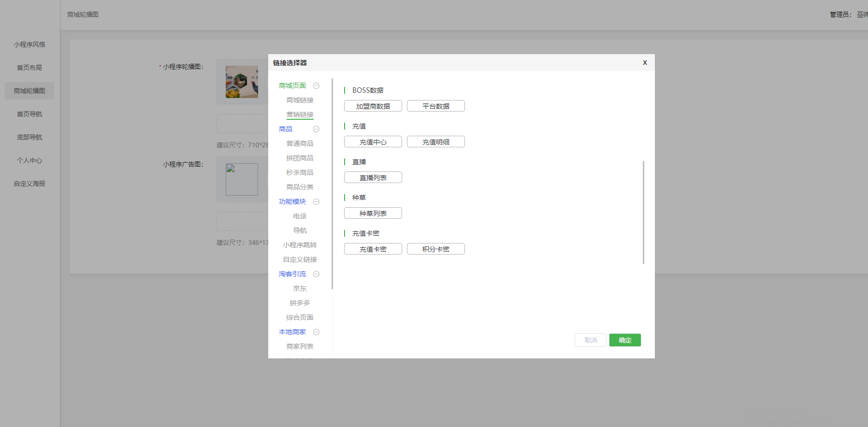868x427 pixels.
Task: Choose 直播列表 as the link
Action: 373,178
